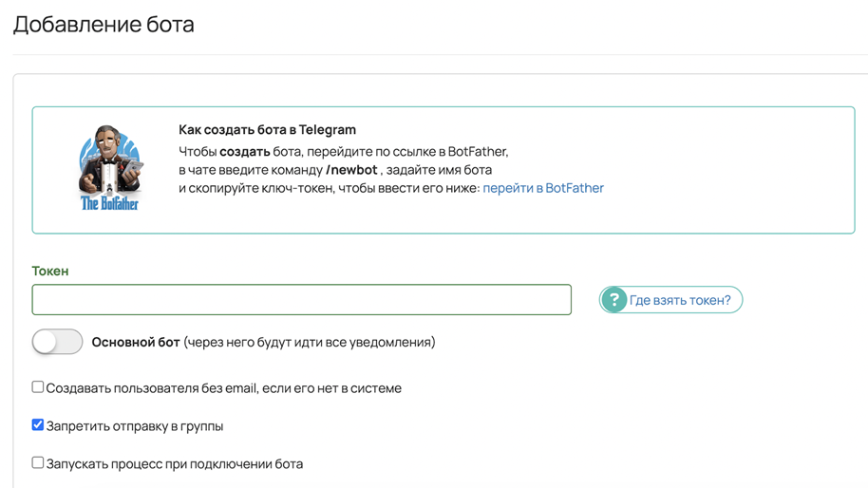Focus the Токен input field
868x488 pixels.
pyautogui.click(x=301, y=300)
